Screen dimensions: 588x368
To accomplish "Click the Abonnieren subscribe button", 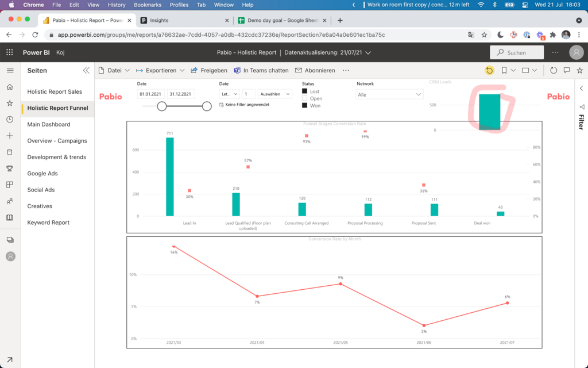I will [x=315, y=70].
